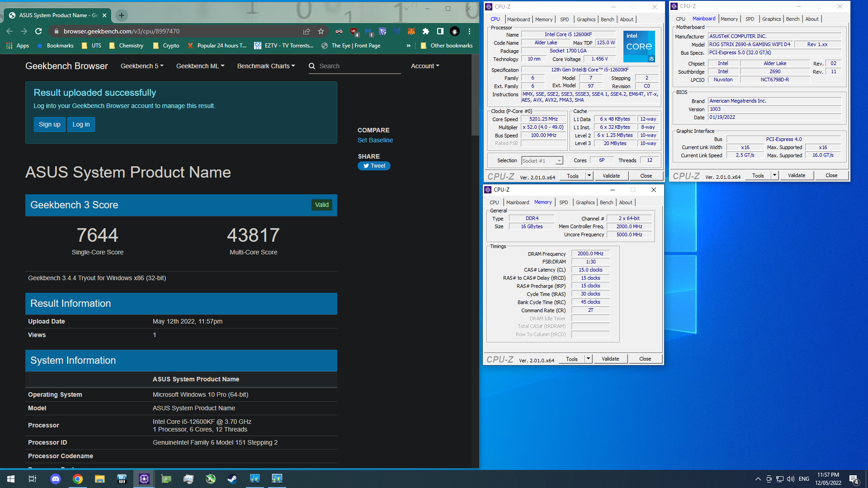This screenshot has width=868, height=488.
Task: Reload the Geekbench browser page
Action: 38,31
